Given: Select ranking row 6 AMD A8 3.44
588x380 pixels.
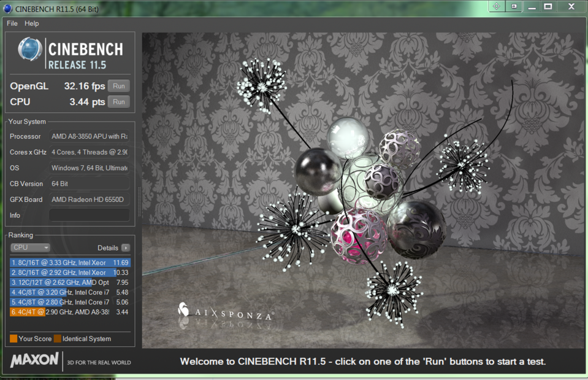Looking at the screenshot, I should click(x=70, y=312).
